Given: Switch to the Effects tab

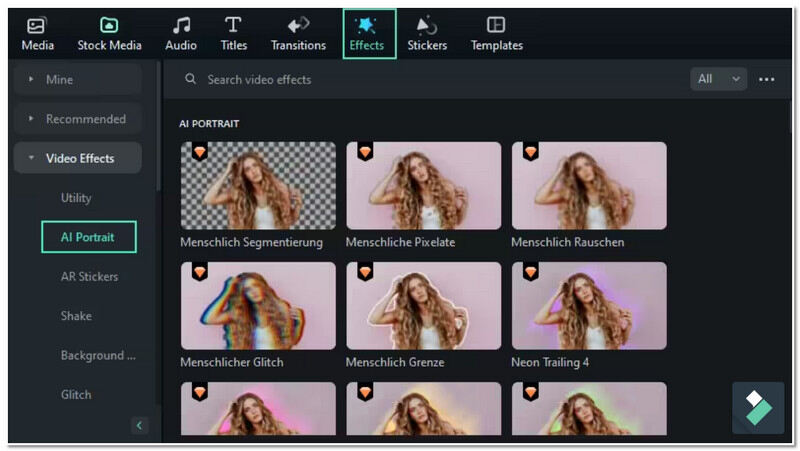Looking at the screenshot, I should 367,34.
